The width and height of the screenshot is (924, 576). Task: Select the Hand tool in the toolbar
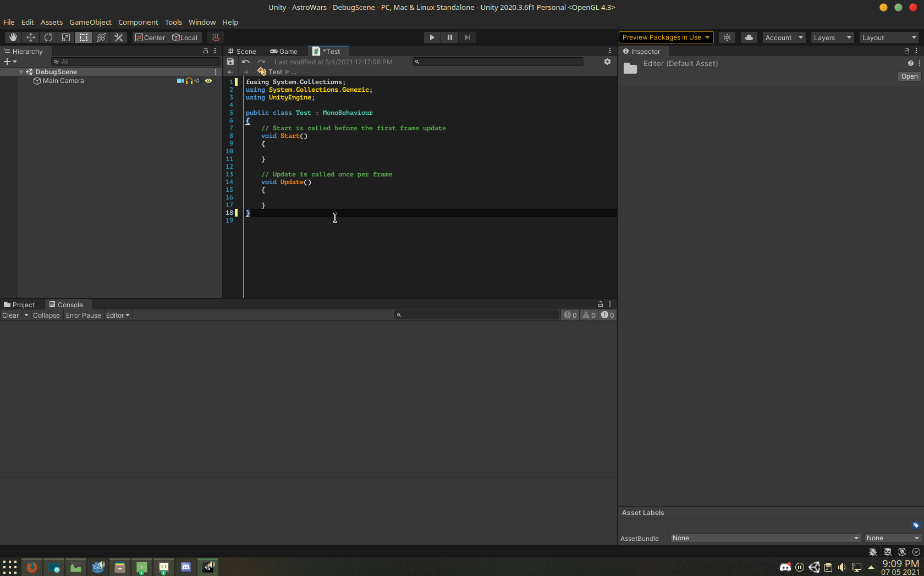click(13, 37)
